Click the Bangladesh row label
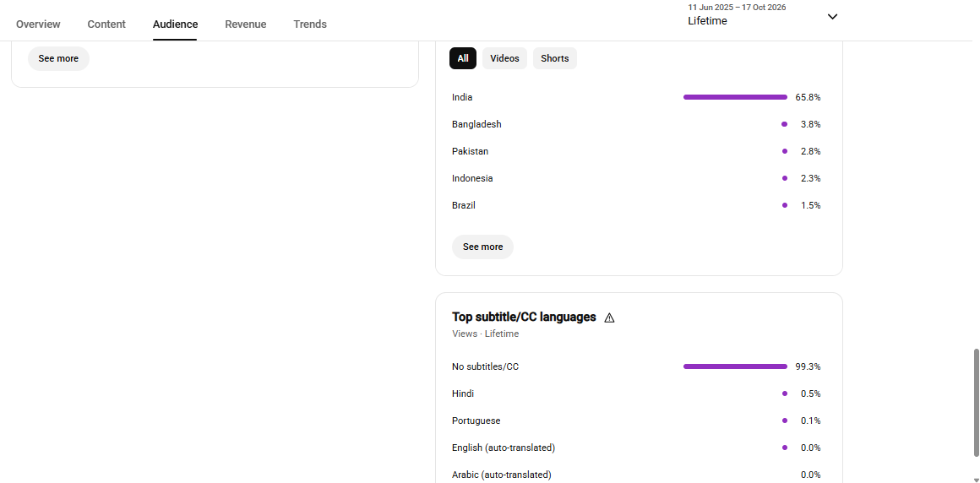This screenshot has width=980, height=483. click(x=476, y=124)
